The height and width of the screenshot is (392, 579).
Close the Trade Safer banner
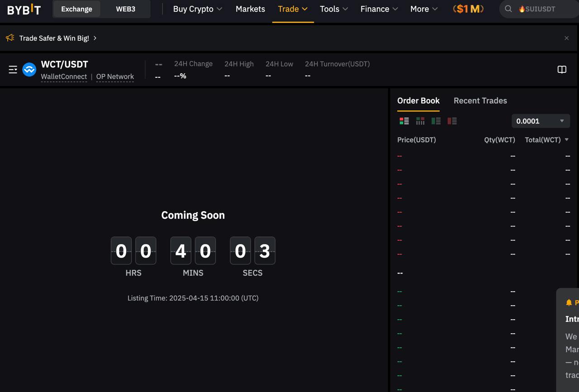566,38
